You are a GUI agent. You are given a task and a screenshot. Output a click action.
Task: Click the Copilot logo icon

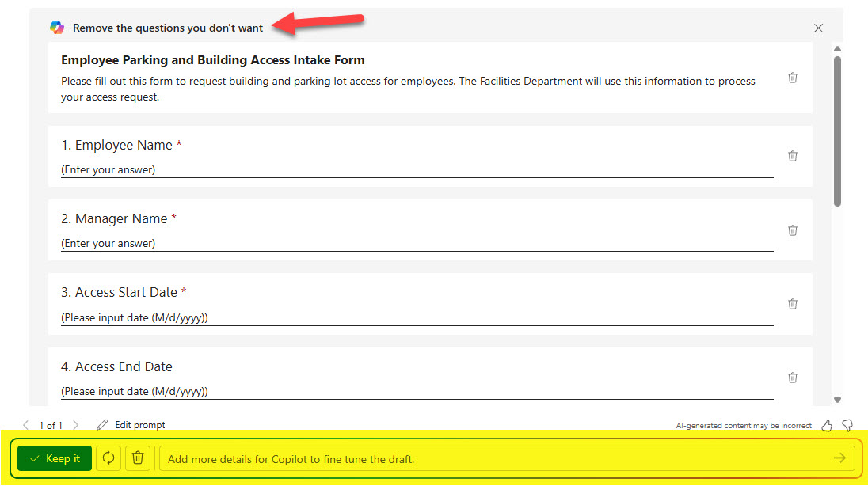pos(57,28)
